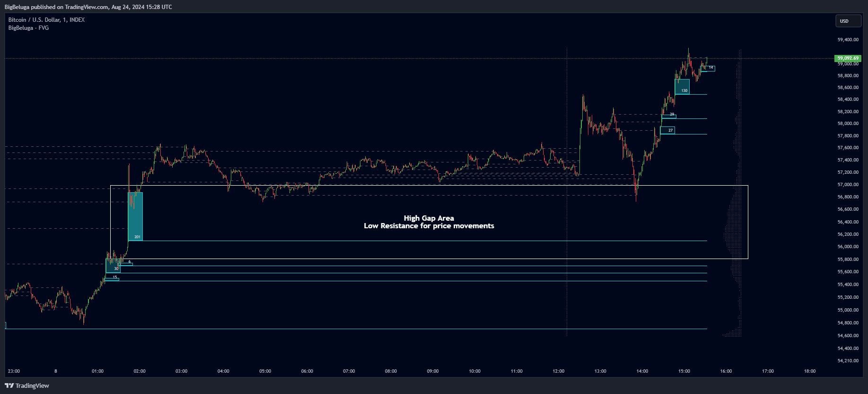The height and width of the screenshot is (394, 868).
Task: Click the FVG box labeled 14
Action: tap(708, 69)
